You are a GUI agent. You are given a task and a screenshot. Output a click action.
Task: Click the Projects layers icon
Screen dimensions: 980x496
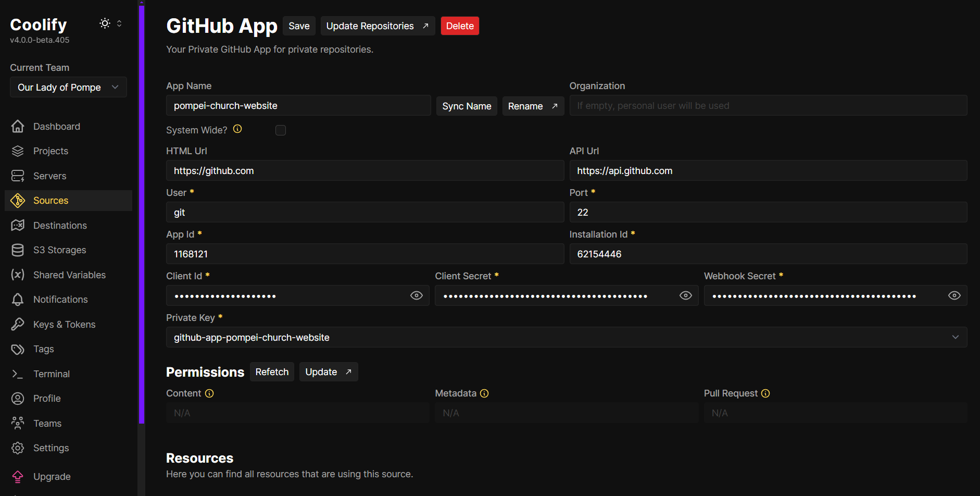pyautogui.click(x=18, y=151)
